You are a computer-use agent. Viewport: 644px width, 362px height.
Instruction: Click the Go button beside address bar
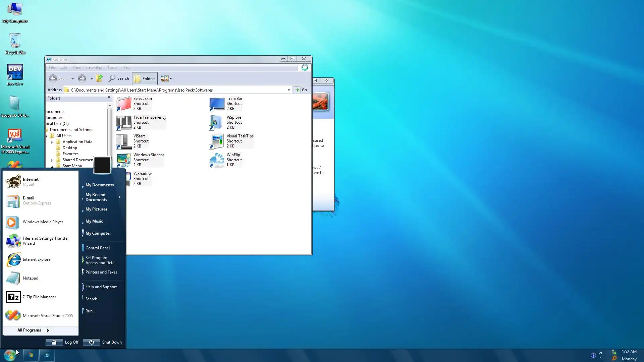coord(301,90)
